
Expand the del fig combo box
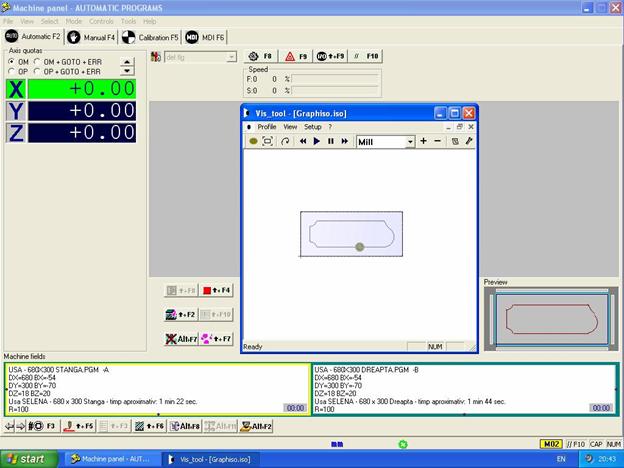(230, 57)
